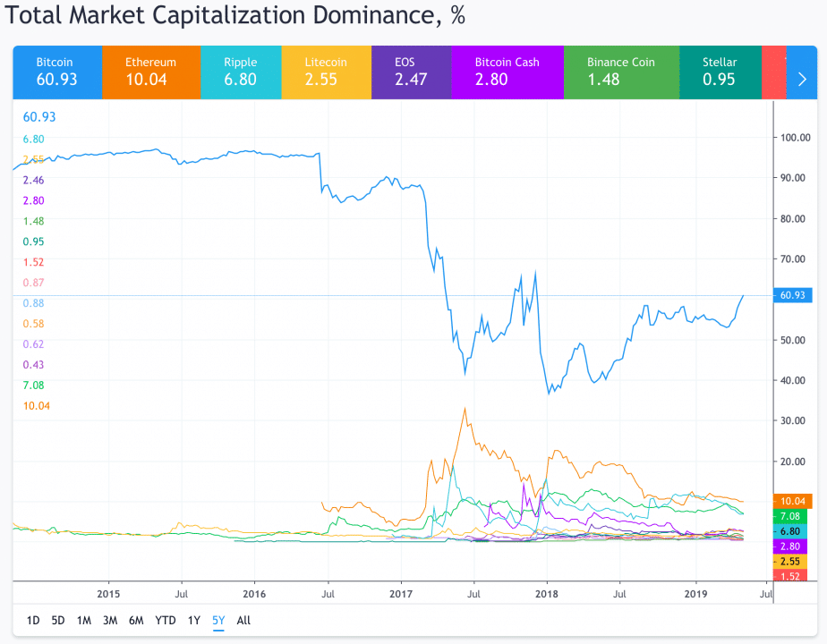Viewport: 827px width, 644px height.
Task: Select the Bitcoin Cash 2.80 tile
Action: coord(507,72)
